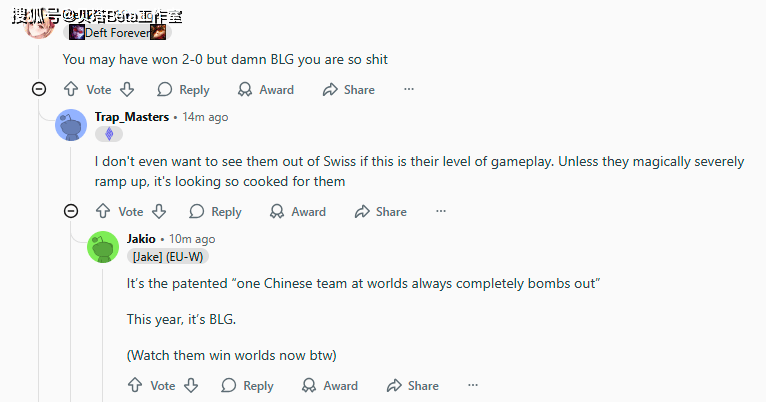Give an Award to Trap_Masters' comment
The height and width of the screenshot is (402, 766).
298,212
